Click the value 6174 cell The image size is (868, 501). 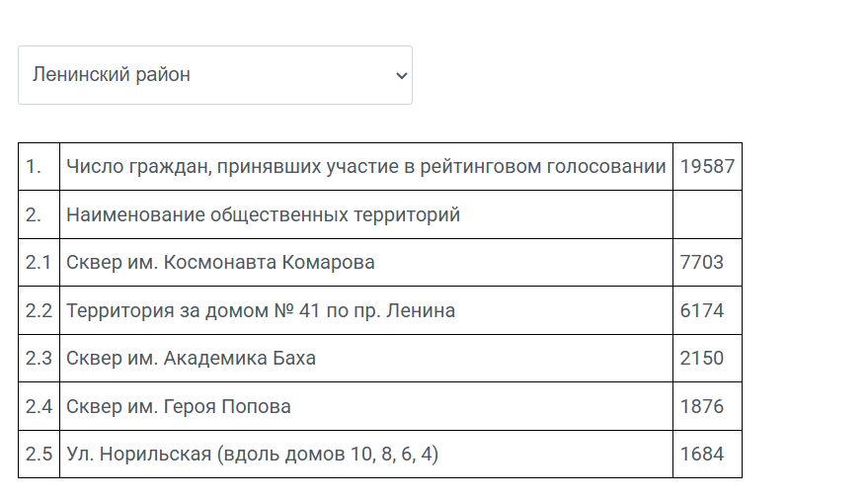[707, 310]
